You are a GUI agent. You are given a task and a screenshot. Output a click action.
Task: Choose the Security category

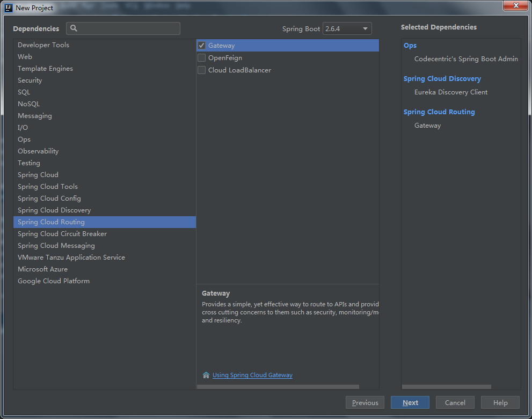click(105, 80)
